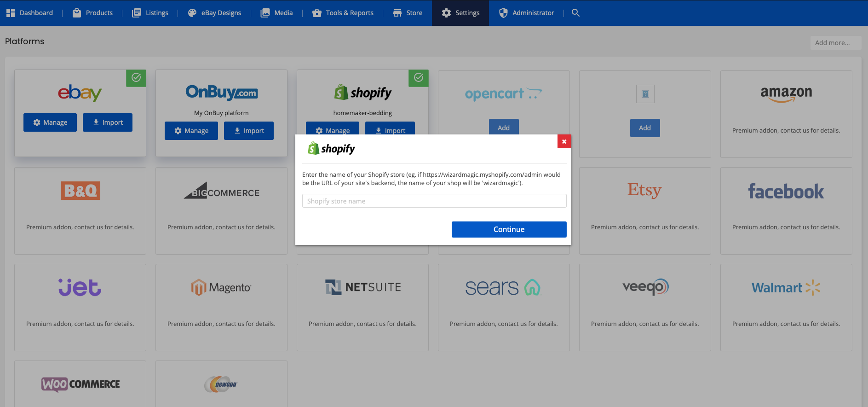Click the Sears logo

(503, 288)
